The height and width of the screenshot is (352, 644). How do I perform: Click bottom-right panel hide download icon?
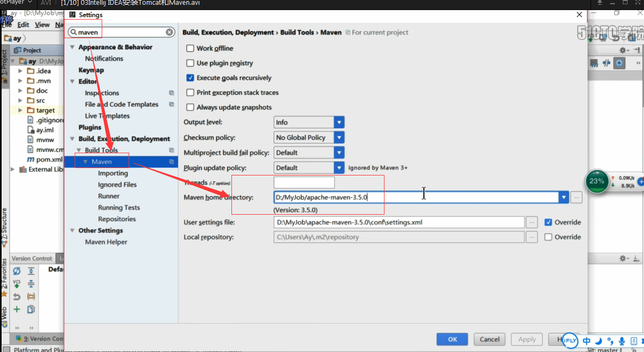tap(636, 258)
